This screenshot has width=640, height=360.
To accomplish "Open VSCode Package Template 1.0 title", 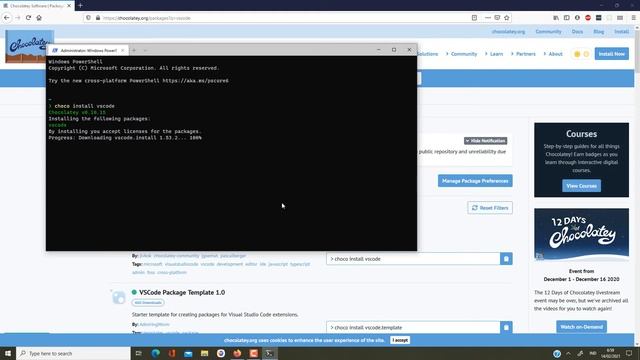I will click(182, 292).
